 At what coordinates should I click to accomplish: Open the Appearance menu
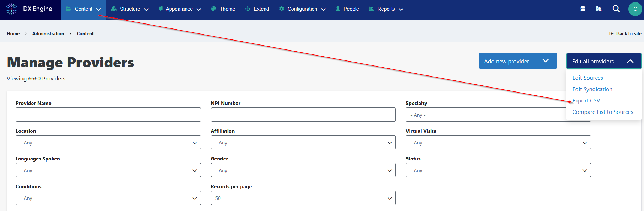click(x=180, y=9)
